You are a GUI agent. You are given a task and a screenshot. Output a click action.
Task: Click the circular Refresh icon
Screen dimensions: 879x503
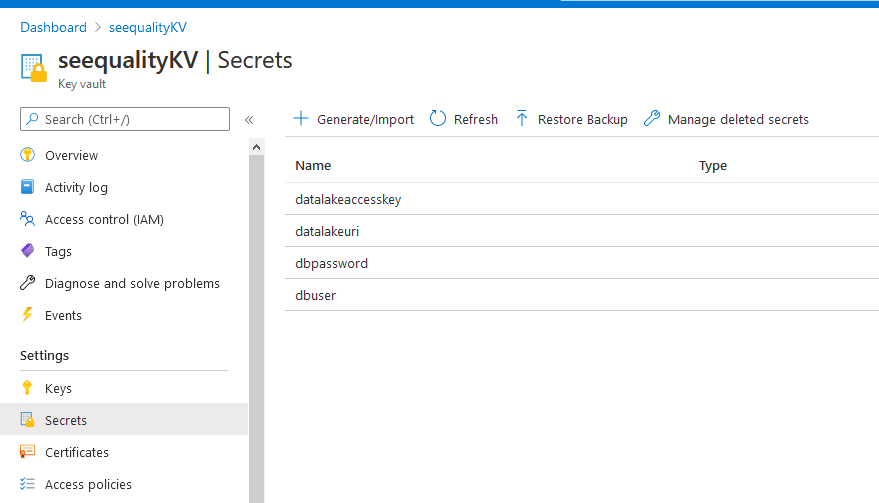coord(438,118)
